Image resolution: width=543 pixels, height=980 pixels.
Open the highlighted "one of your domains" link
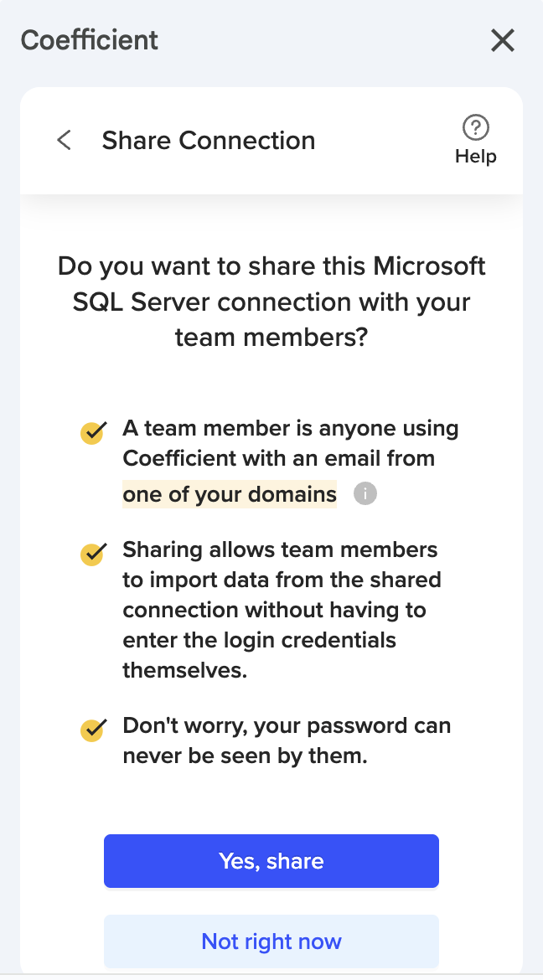click(x=230, y=494)
